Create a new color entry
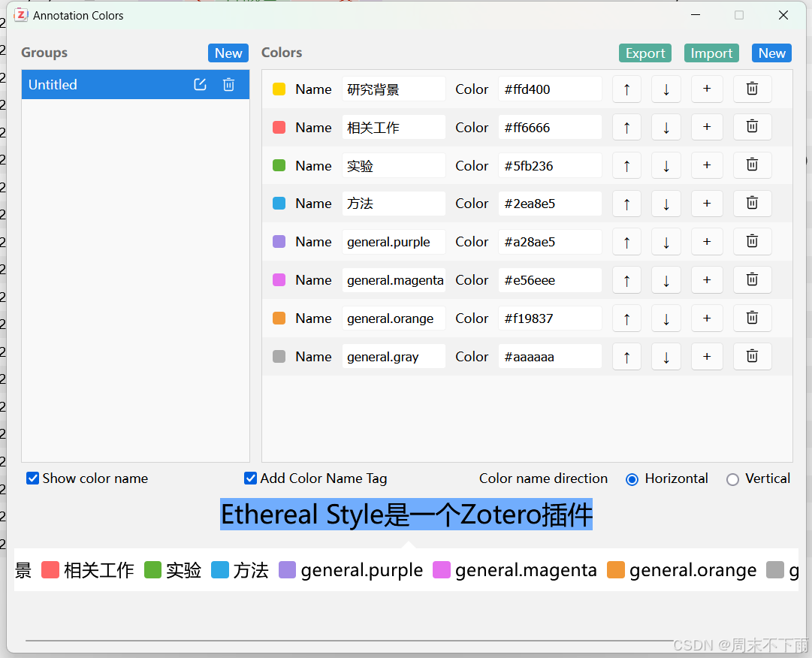Screen dimensions: 812x658 (771, 53)
